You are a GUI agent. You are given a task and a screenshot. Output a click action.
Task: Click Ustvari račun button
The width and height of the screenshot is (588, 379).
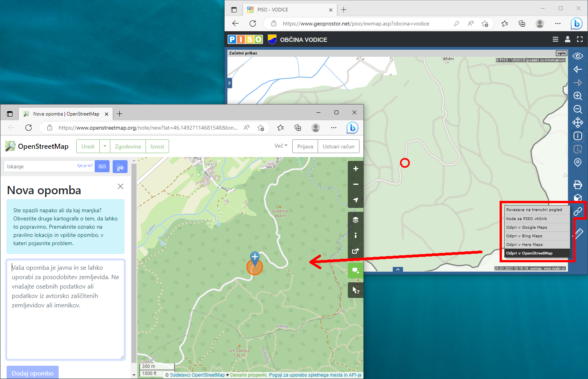[339, 146]
